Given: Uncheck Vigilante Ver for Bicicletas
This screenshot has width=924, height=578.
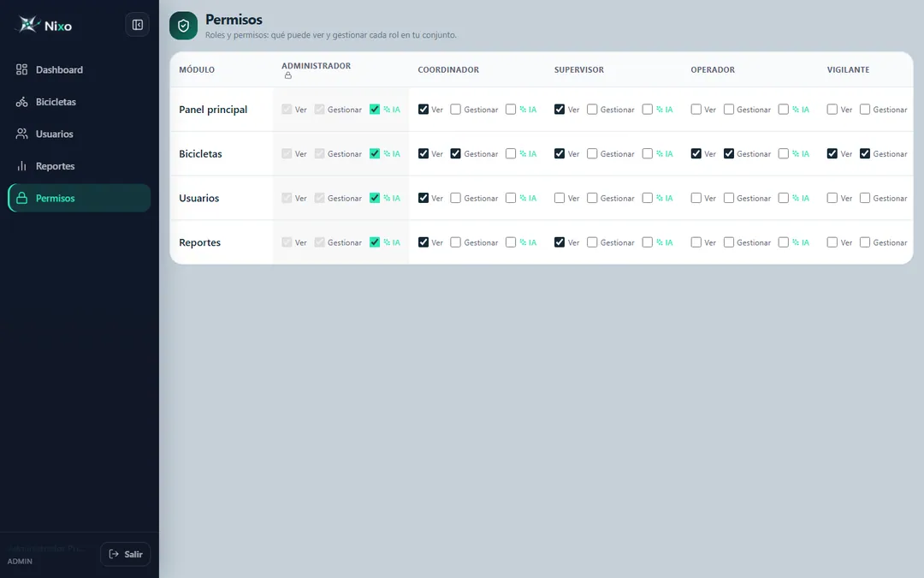Looking at the screenshot, I should tap(832, 153).
